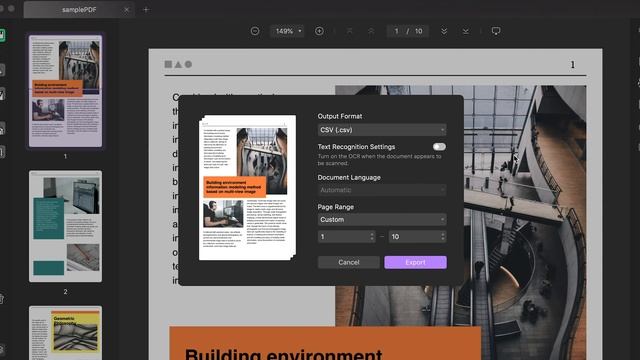
Task: Click total page count '10' in toolbar
Action: [418, 31]
